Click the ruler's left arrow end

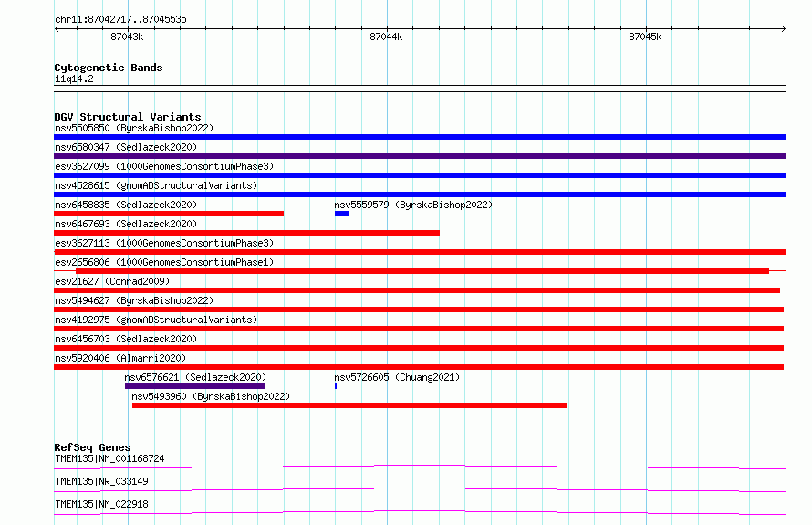[x=57, y=29]
